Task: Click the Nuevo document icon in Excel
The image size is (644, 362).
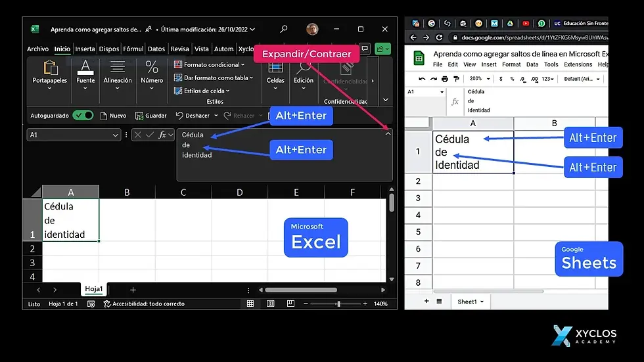Action: 104,116
